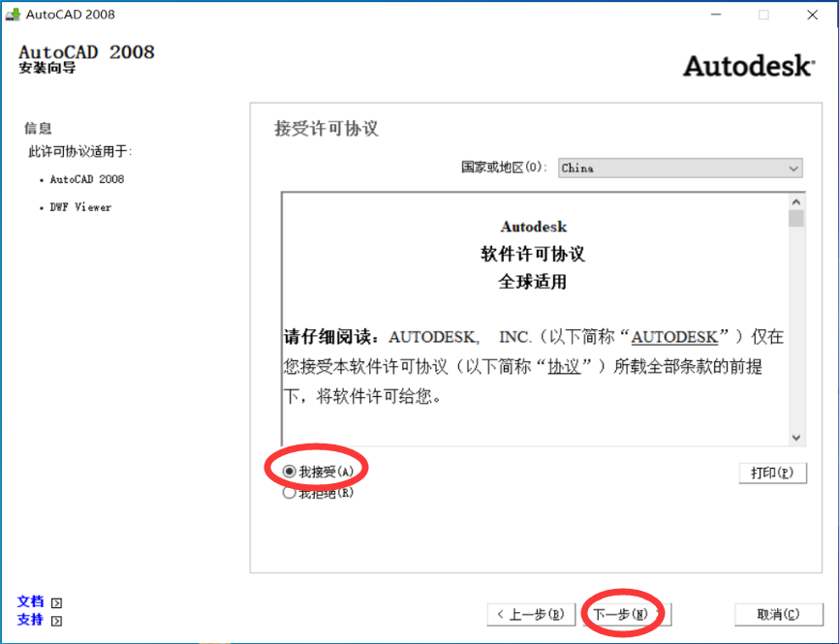Click the arrow icon beside 支持

[55, 620]
